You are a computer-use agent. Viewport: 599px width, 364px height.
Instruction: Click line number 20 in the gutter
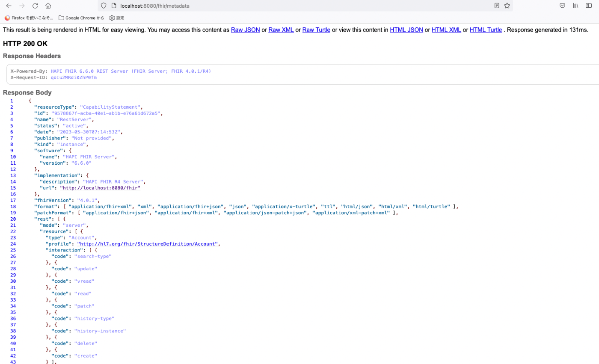point(13,219)
